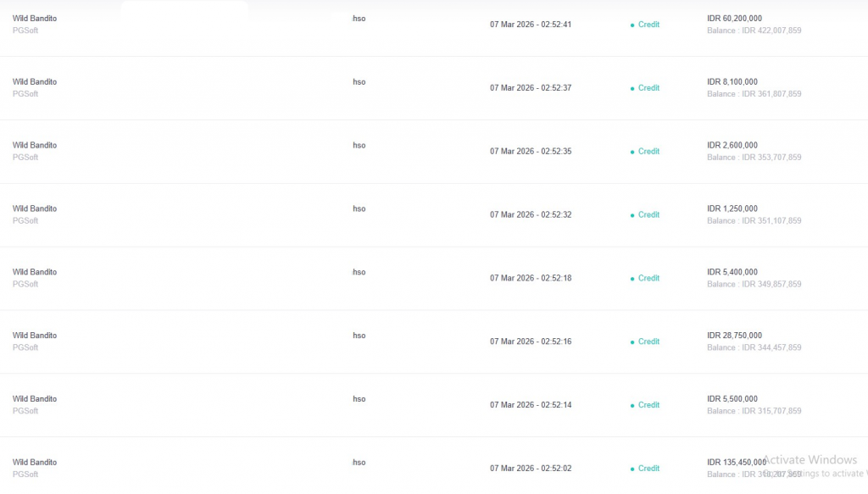The width and height of the screenshot is (868, 494).
Task: Click the status dot in the IDR 1,250,000 row
Action: pos(632,215)
